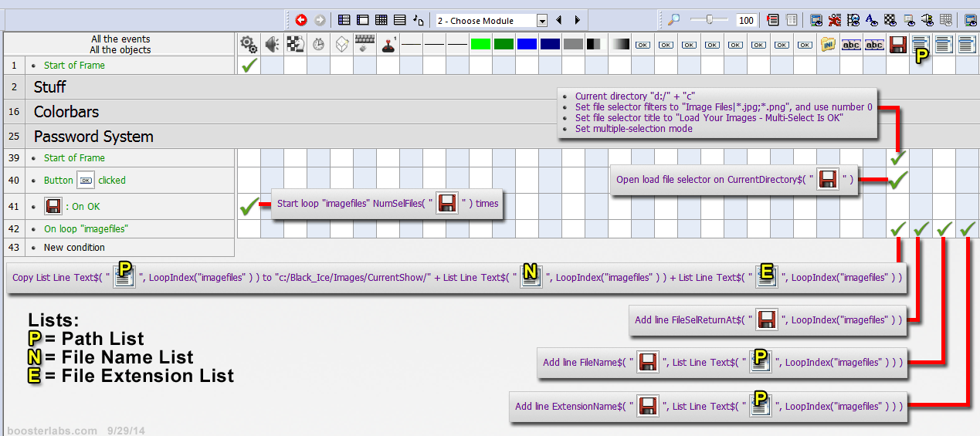The height and width of the screenshot is (436, 980).
Task: Toggle the checkmark in event line 1
Action: point(249,66)
